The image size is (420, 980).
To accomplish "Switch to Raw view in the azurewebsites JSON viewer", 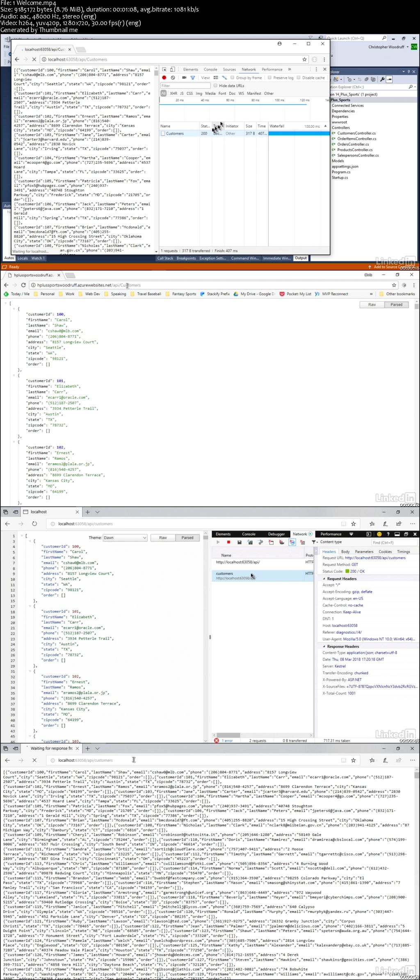I will tap(372, 305).
